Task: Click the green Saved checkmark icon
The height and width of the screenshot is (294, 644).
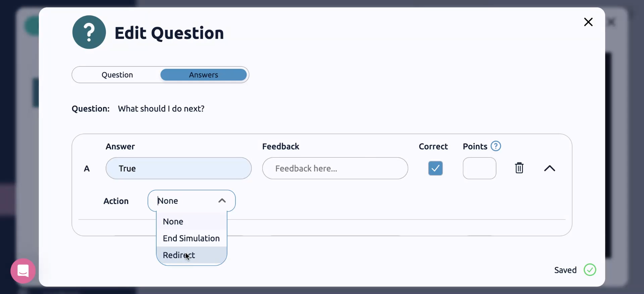Action: tap(590, 270)
